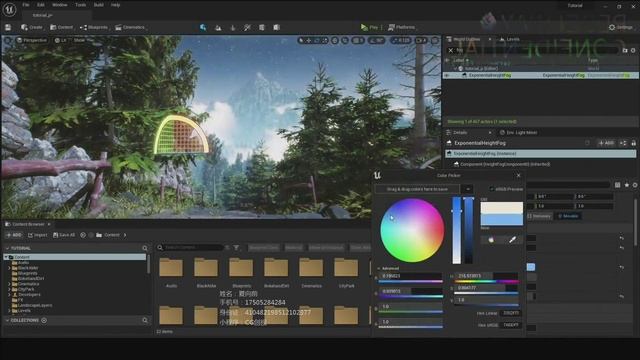The image size is (640, 360).
Task: Open viewport options hamburger menu
Action: tap(8, 40)
